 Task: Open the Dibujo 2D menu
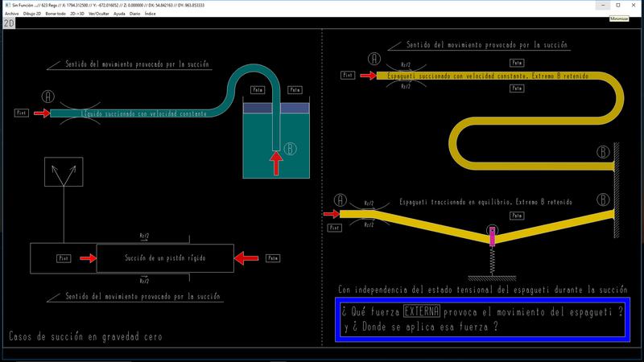32,14
